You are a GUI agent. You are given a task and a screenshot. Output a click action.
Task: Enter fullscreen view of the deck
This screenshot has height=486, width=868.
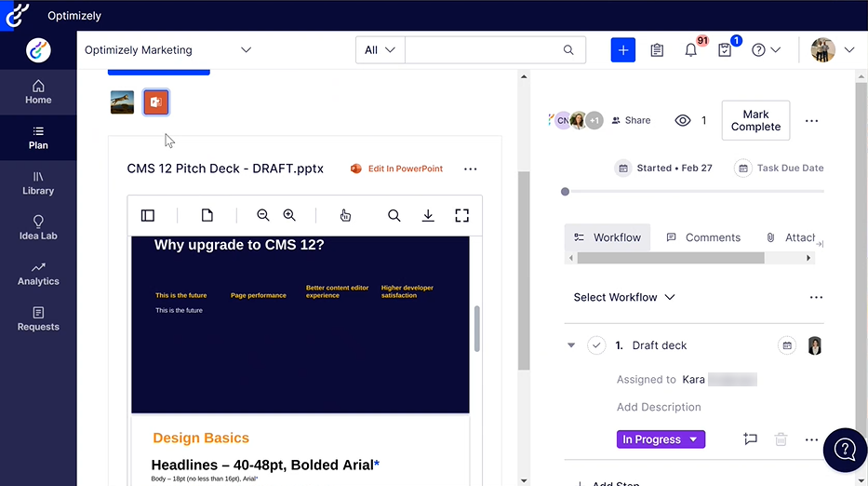tap(462, 216)
